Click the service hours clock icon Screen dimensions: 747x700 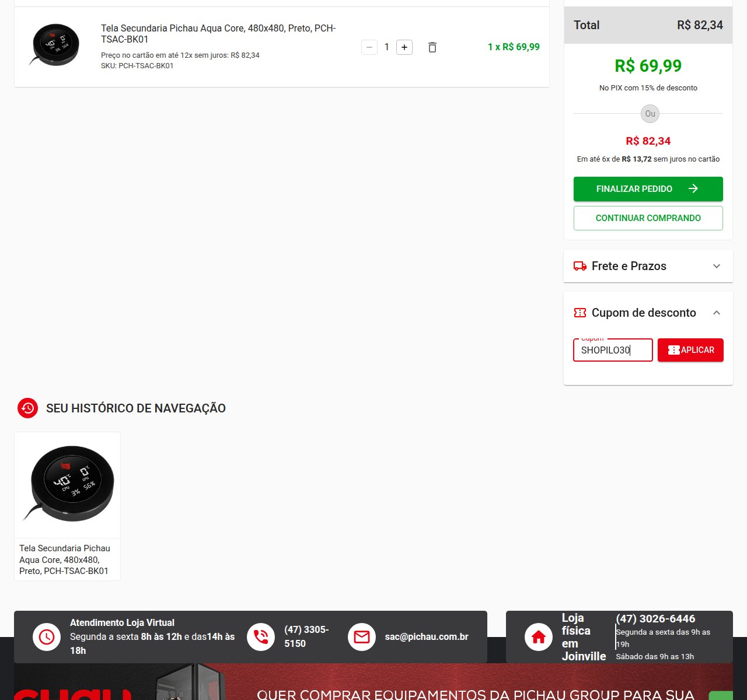pyautogui.click(x=47, y=637)
